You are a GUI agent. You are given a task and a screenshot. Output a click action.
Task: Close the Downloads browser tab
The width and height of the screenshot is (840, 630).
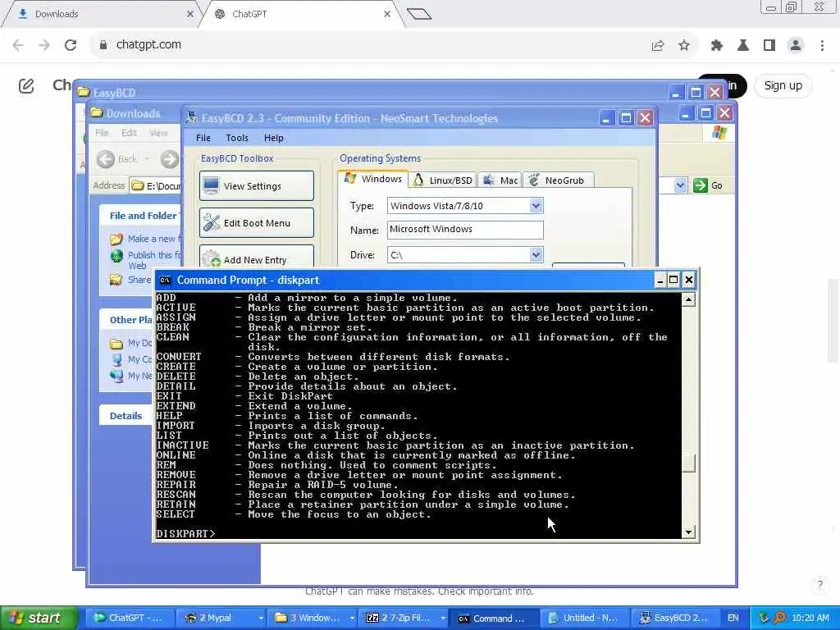189,14
